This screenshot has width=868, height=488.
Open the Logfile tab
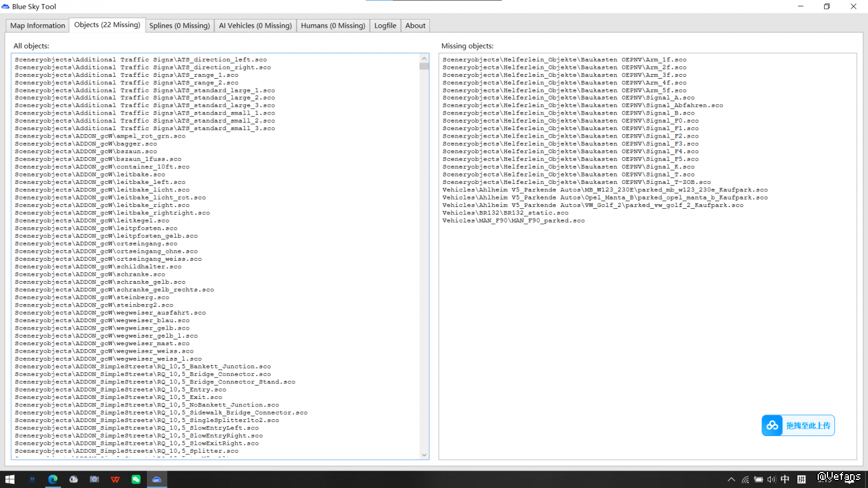tap(385, 25)
